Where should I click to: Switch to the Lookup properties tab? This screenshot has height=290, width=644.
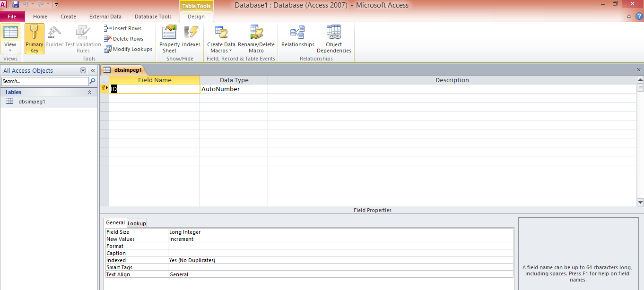click(x=137, y=223)
